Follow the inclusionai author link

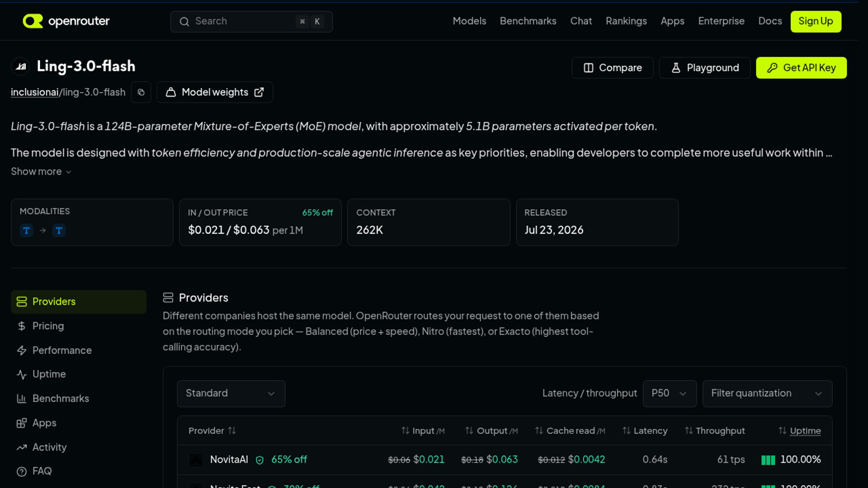35,92
